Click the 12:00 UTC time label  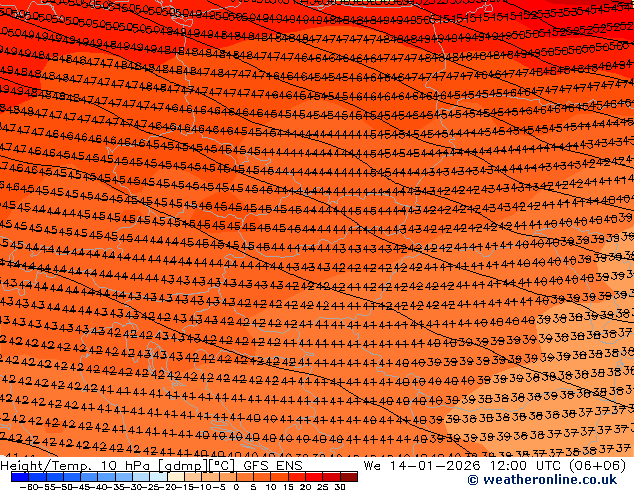point(525,466)
